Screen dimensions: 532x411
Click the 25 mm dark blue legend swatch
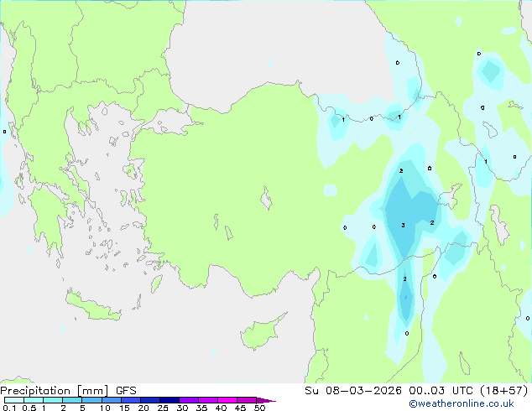(170, 400)
